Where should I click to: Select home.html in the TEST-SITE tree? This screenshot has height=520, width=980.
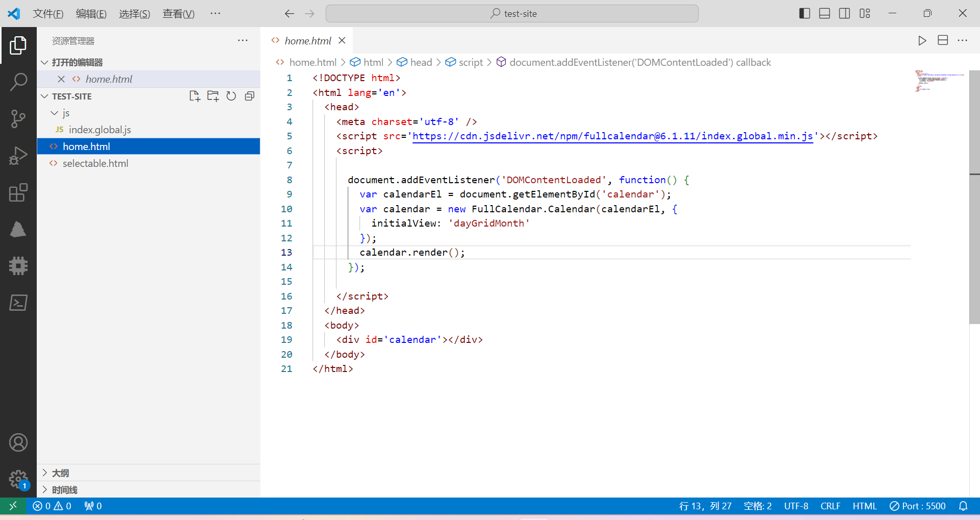pyautogui.click(x=149, y=146)
